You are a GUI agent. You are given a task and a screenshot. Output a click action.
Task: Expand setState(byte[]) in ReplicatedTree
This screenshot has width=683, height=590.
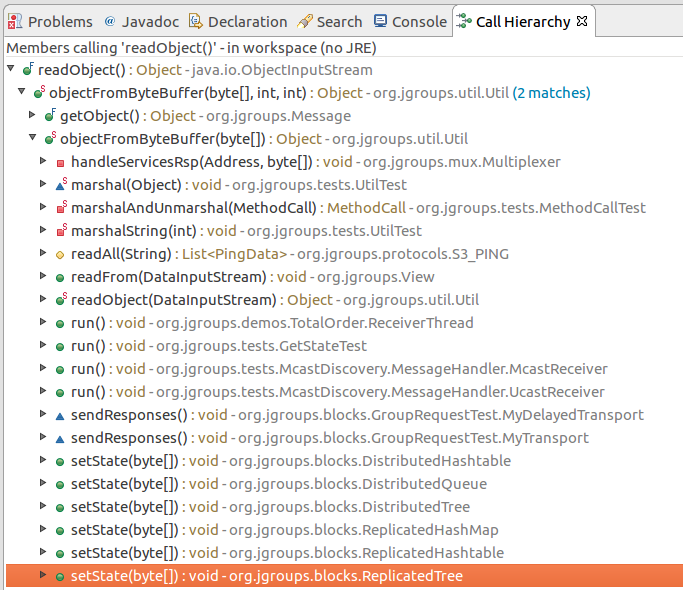pyautogui.click(x=43, y=575)
